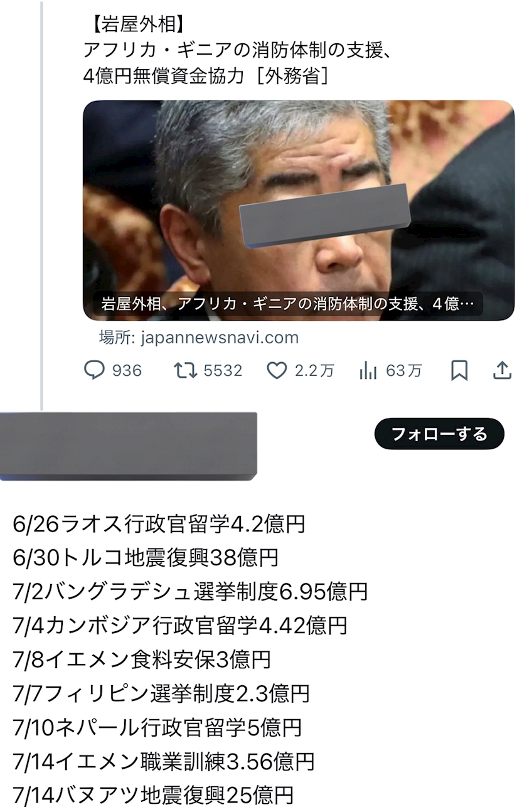Open the news article thumbnail image
Viewport: 527px width, 812px height.
[x=299, y=210]
